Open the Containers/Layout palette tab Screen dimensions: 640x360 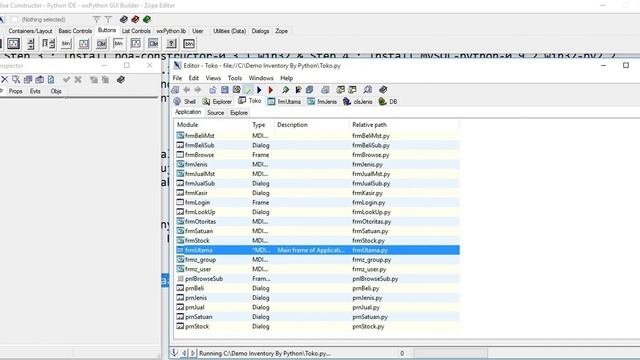pyautogui.click(x=30, y=31)
